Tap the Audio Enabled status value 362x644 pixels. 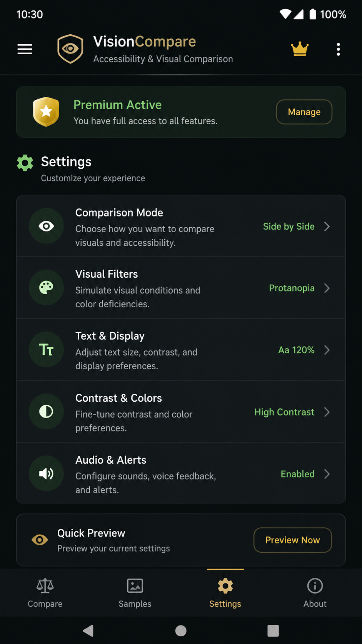pyautogui.click(x=297, y=474)
